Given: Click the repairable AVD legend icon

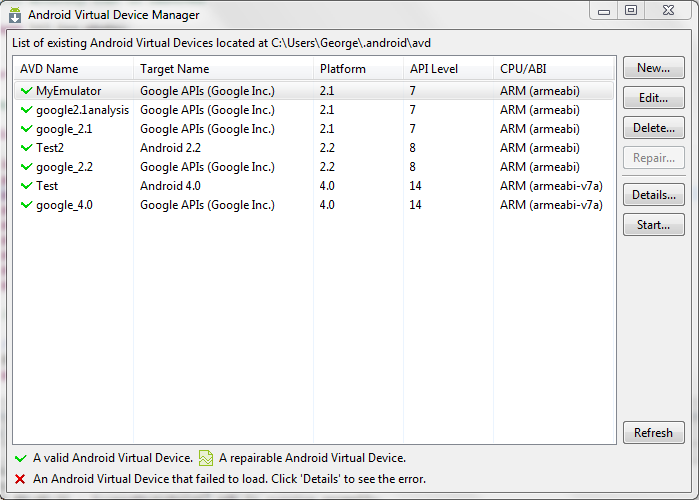Looking at the screenshot, I should tap(206, 458).
